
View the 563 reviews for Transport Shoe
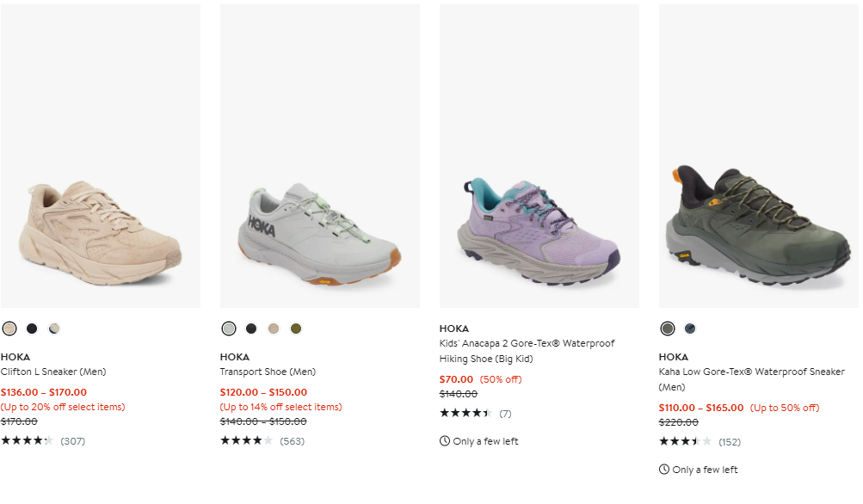[x=292, y=441]
